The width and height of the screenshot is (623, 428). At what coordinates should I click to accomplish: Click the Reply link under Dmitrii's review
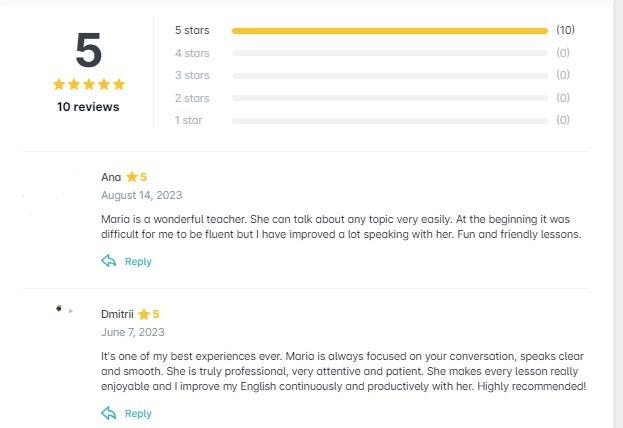pyautogui.click(x=138, y=414)
